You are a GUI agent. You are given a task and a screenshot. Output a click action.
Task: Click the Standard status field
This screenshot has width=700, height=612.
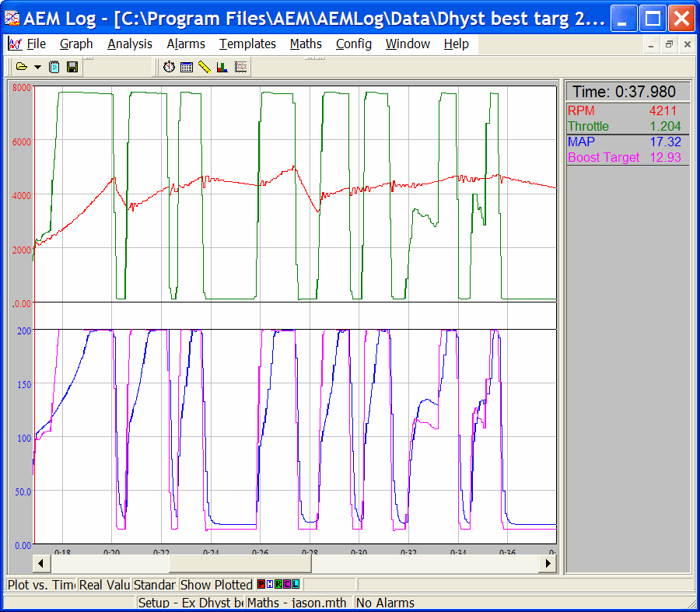[x=155, y=584]
